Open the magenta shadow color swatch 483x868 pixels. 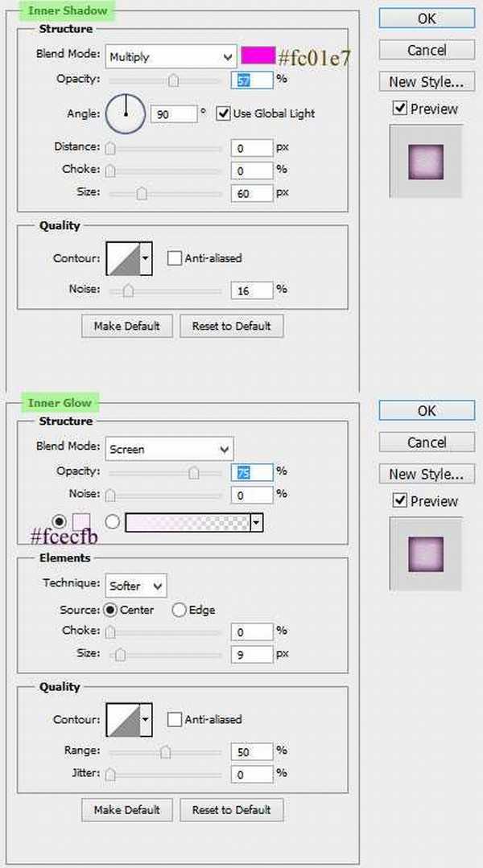coord(258,56)
